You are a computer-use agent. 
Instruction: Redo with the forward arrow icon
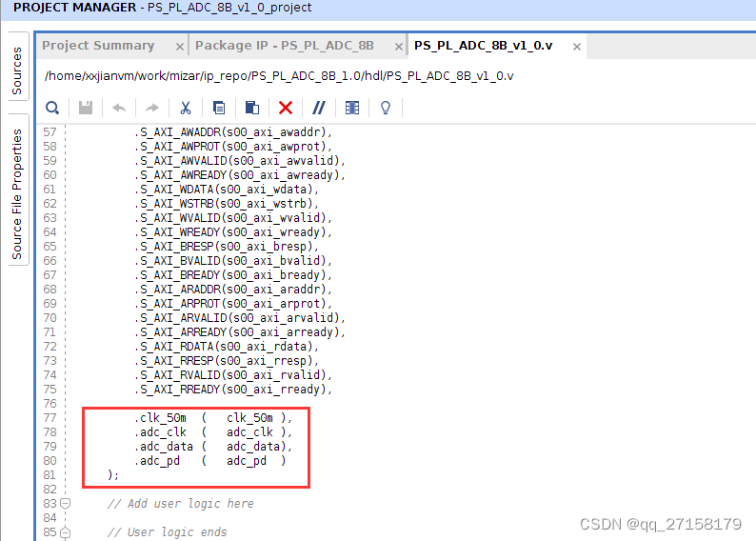coord(152,108)
